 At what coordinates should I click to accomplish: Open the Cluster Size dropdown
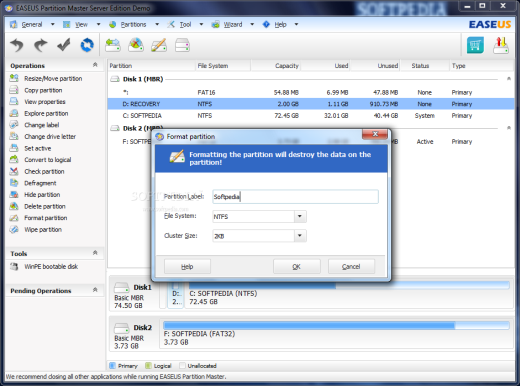tap(300, 236)
